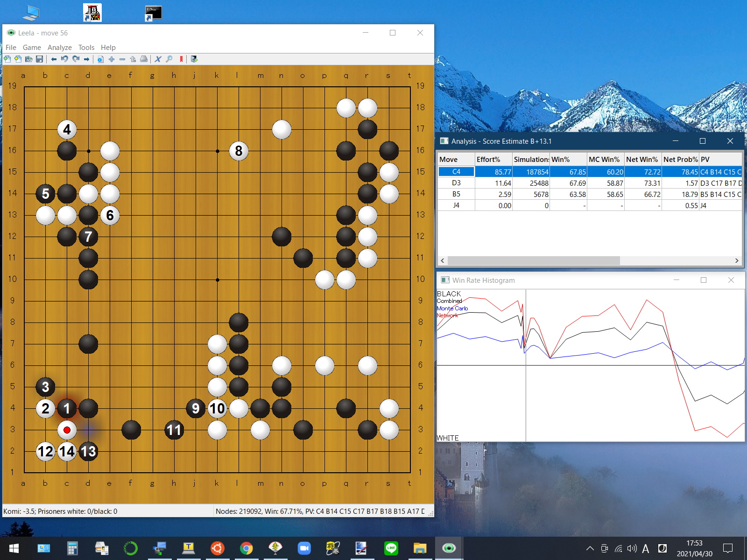This screenshot has height=560, width=747.
Task: Advance one move with right arrow
Action: click(x=86, y=59)
